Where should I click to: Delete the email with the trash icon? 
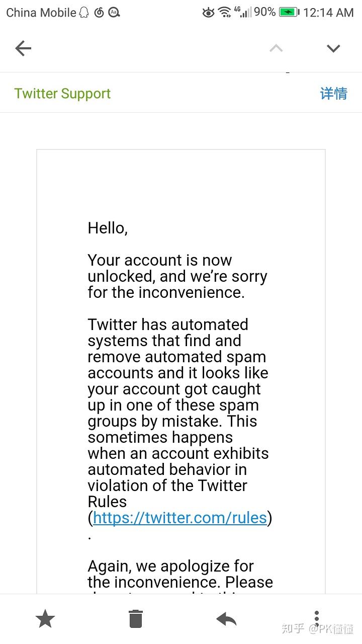coord(136,618)
